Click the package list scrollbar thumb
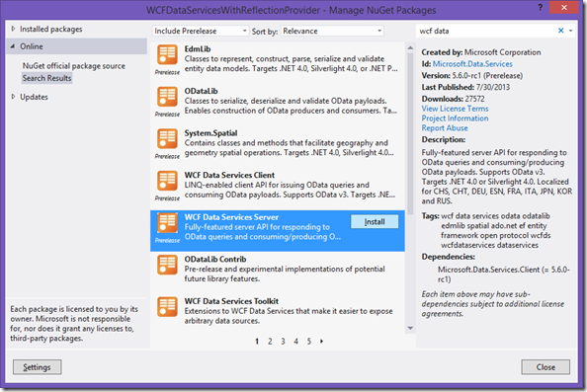587x392 pixels. 410,133
